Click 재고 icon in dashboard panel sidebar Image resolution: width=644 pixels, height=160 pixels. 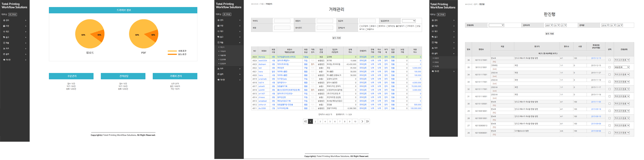[4, 32]
